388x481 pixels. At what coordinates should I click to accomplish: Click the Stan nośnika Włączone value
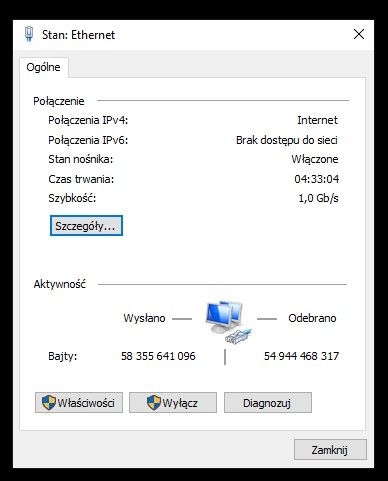pos(315,159)
